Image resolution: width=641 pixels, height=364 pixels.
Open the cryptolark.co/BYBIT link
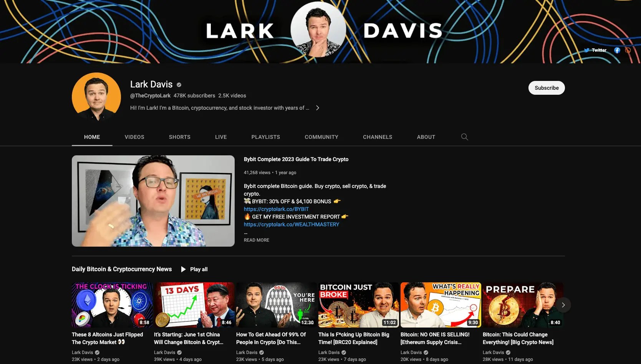[x=276, y=209]
